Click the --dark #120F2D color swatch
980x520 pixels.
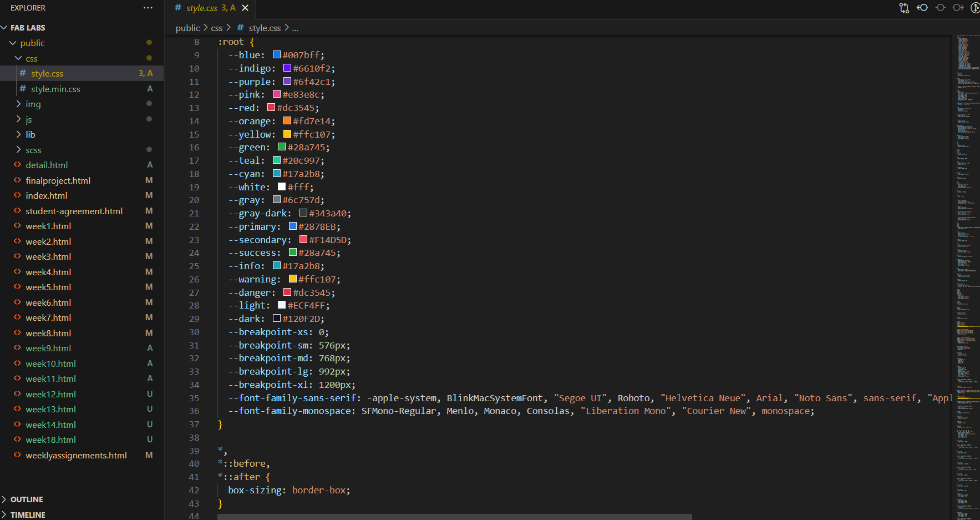[276, 318]
